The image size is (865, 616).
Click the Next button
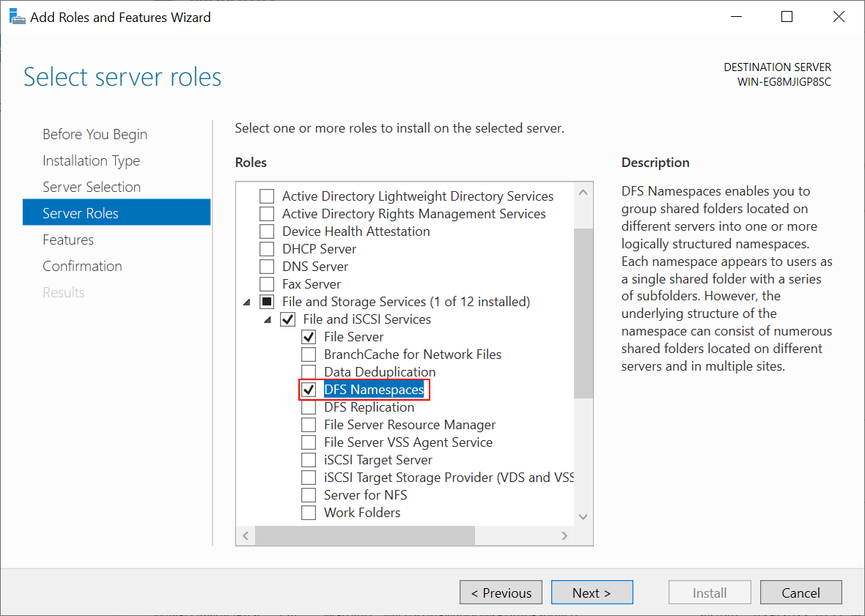pyautogui.click(x=592, y=593)
